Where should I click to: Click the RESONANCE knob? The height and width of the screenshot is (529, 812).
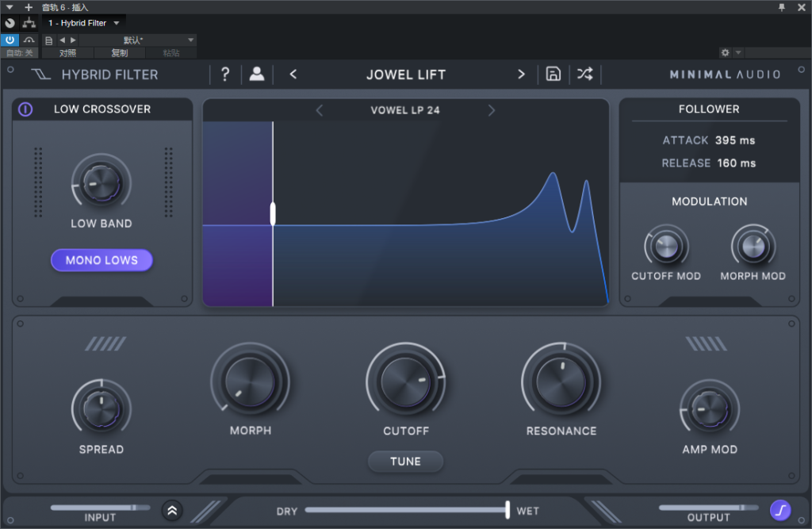pyautogui.click(x=561, y=381)
